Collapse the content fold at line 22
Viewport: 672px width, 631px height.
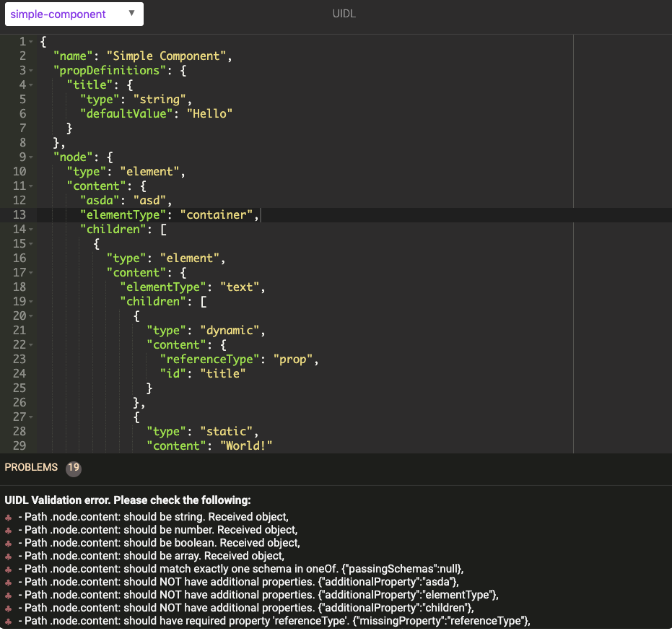pos(31,345)
